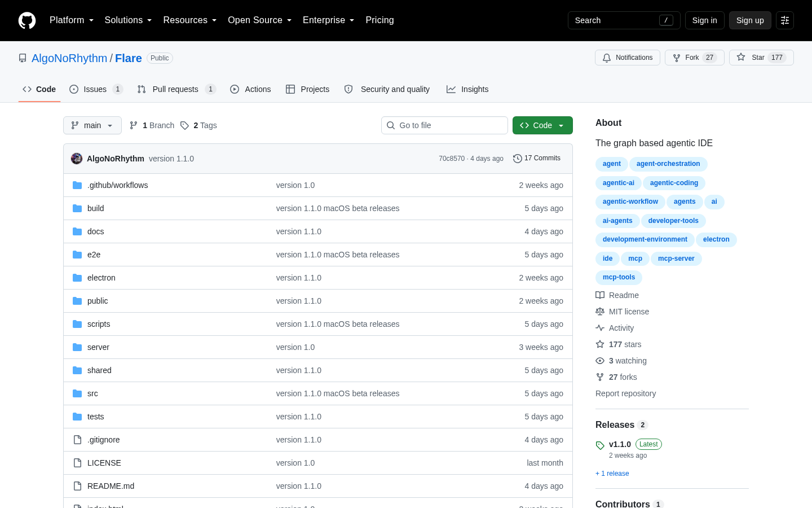Click the src folder icon
This screenshot has width=812, height=508.
(77, 393)
